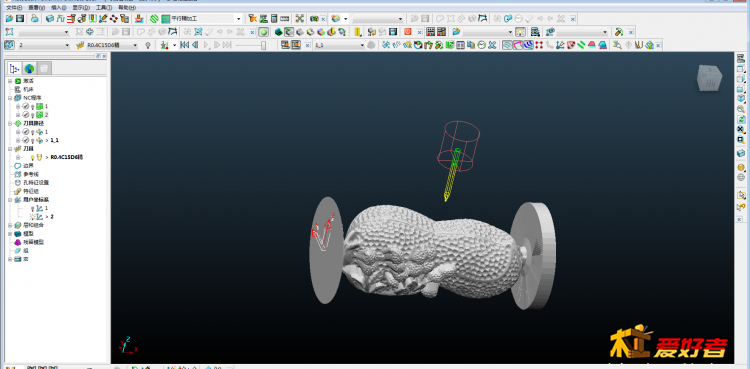This screenshot has height=369, width=750.
Task: Select the ViewCube in the viewport corner
Action: click(709, 78)
